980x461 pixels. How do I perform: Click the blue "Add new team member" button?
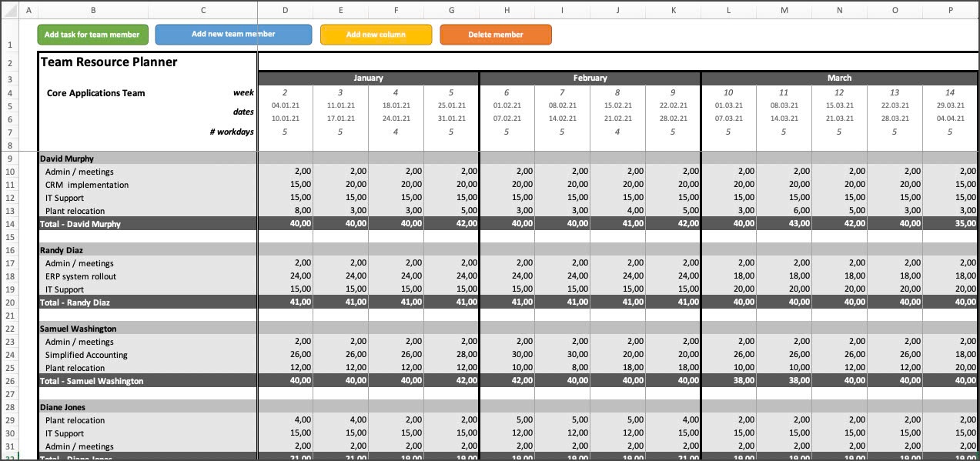[x=233, y=34]
